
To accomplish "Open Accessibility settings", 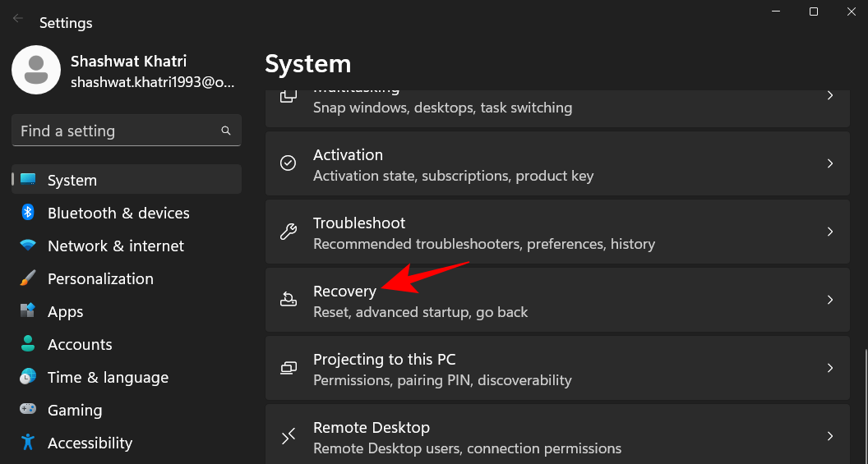I will click(x=127, y=443).
